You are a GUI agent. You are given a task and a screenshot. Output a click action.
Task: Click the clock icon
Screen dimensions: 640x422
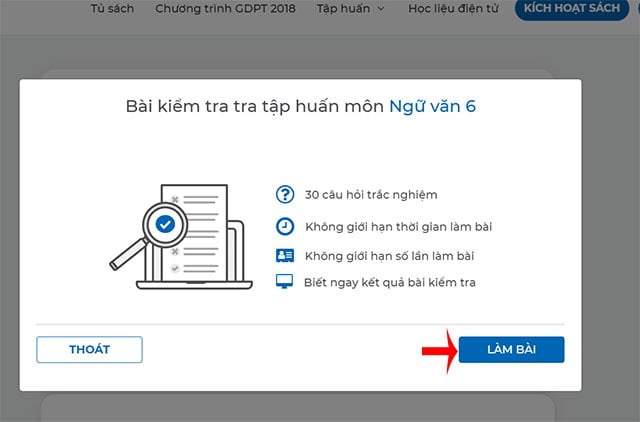point(285,227)
